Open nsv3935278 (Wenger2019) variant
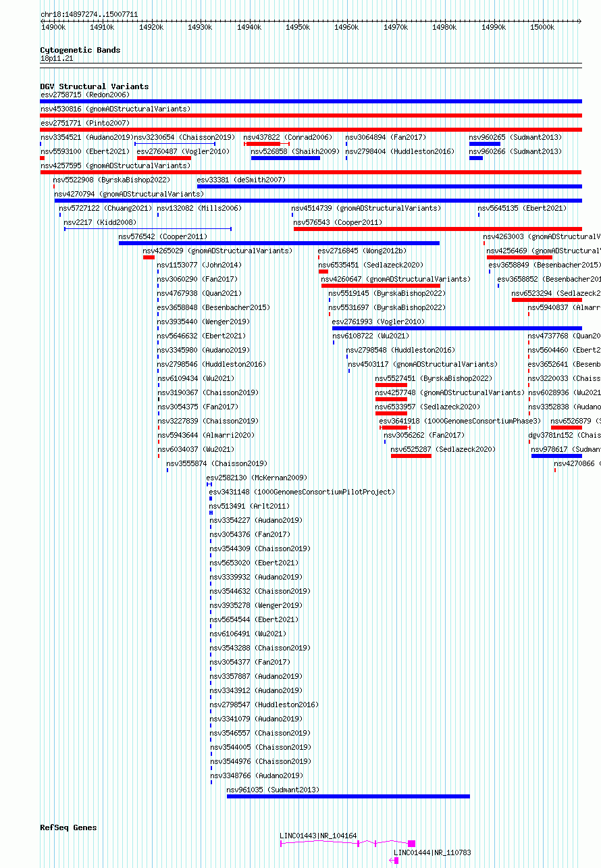This screenshot has width=601, height=868. (x=256, y=605)
